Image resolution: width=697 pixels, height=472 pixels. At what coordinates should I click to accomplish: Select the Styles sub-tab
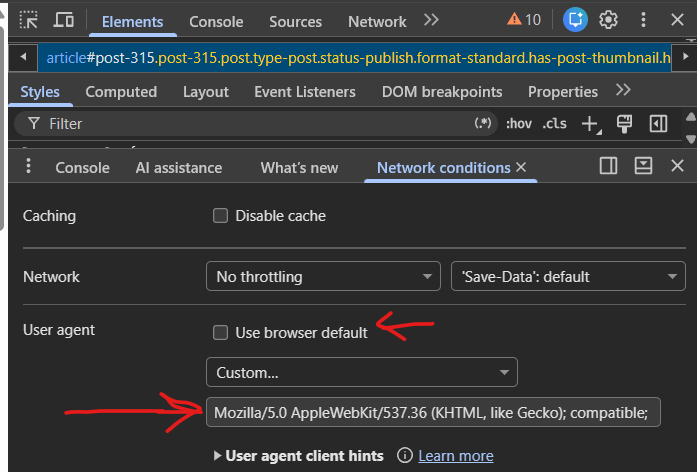[x=40, y=92]
